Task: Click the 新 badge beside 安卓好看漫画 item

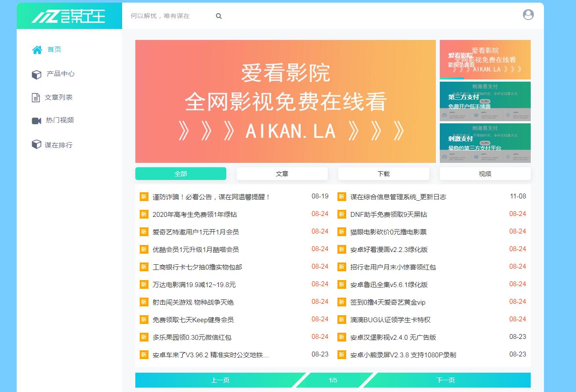Action: pos(342,249)
